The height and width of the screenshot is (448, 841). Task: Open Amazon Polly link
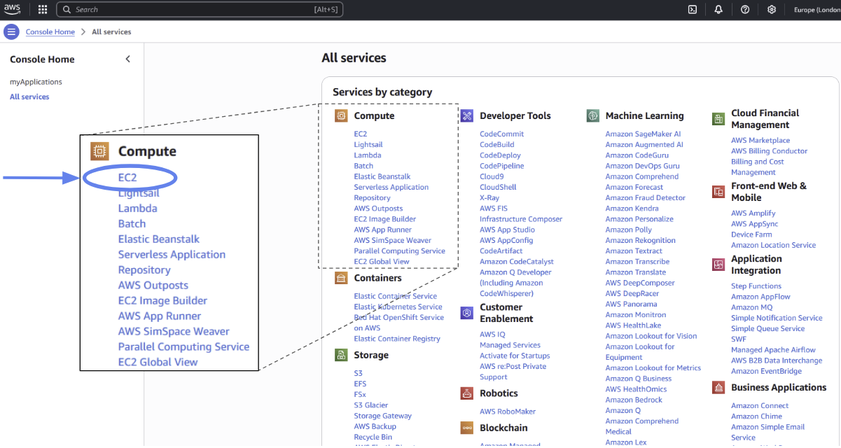(628, 230)
